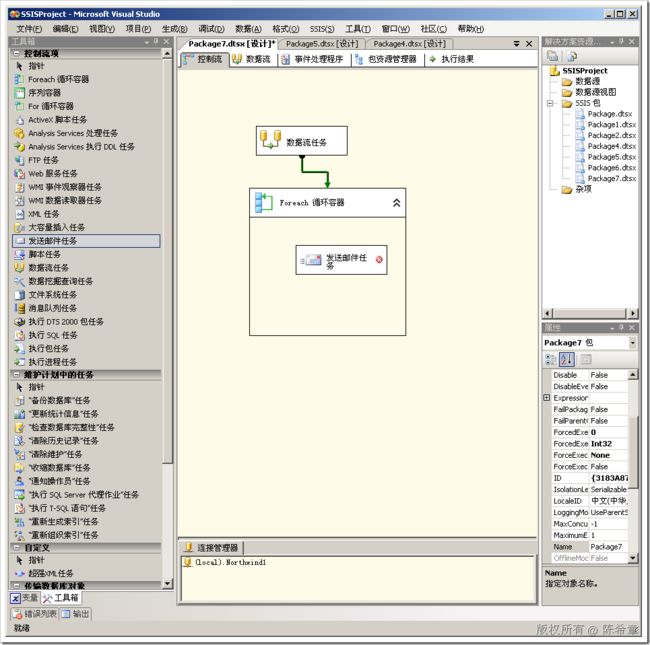Switch to 事件处理程序 tab
The width and height of the screenshot is (650, 645).
point(313,59)
